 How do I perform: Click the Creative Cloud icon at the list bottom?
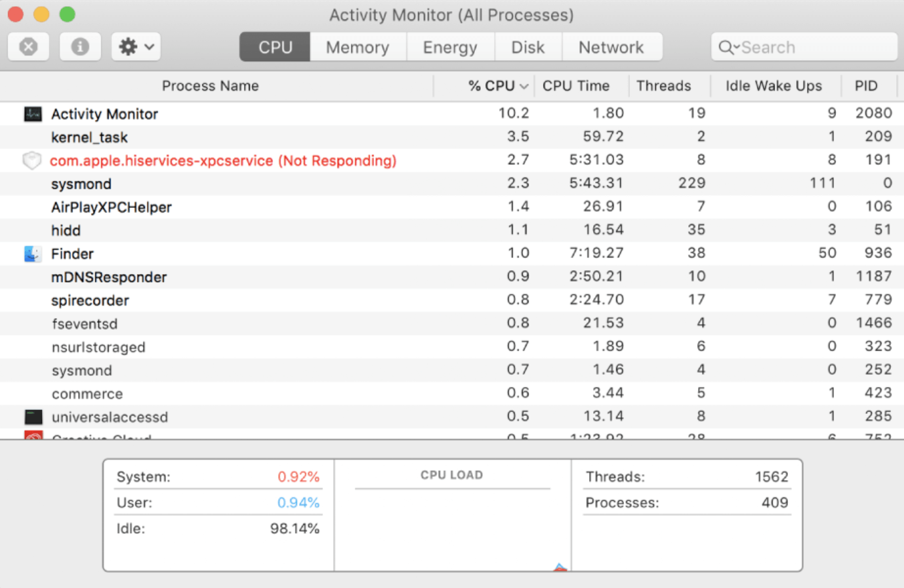point(32,437)
